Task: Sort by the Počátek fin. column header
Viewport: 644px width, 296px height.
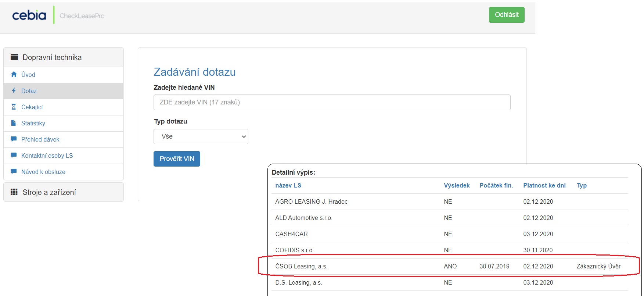Action: [x=496, y=185]
